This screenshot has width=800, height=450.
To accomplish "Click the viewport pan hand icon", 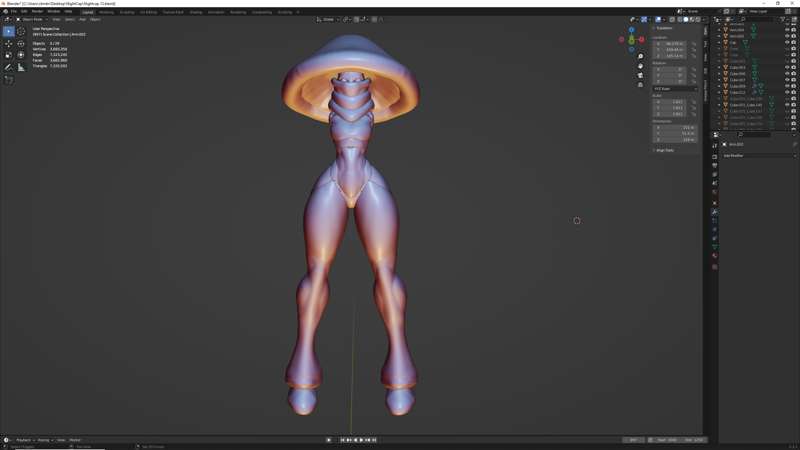I will pyautogui.click(x=640, y=66).
